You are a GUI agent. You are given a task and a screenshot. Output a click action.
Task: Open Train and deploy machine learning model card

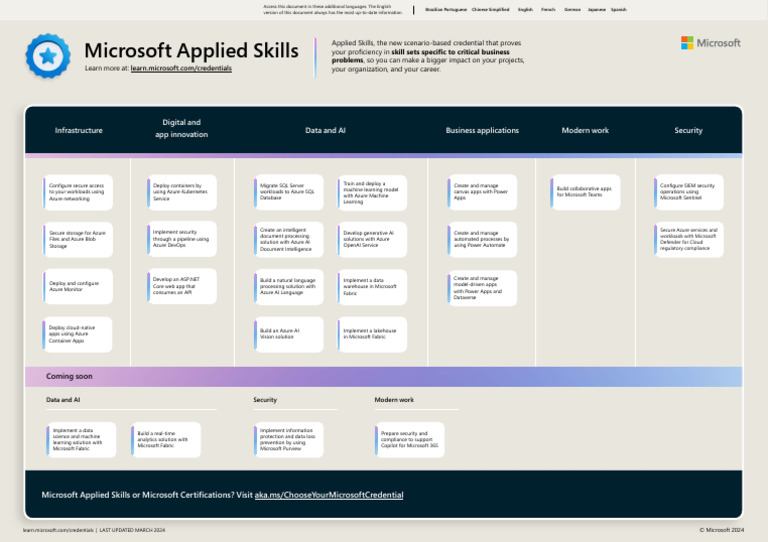click(x=372, y=192)
